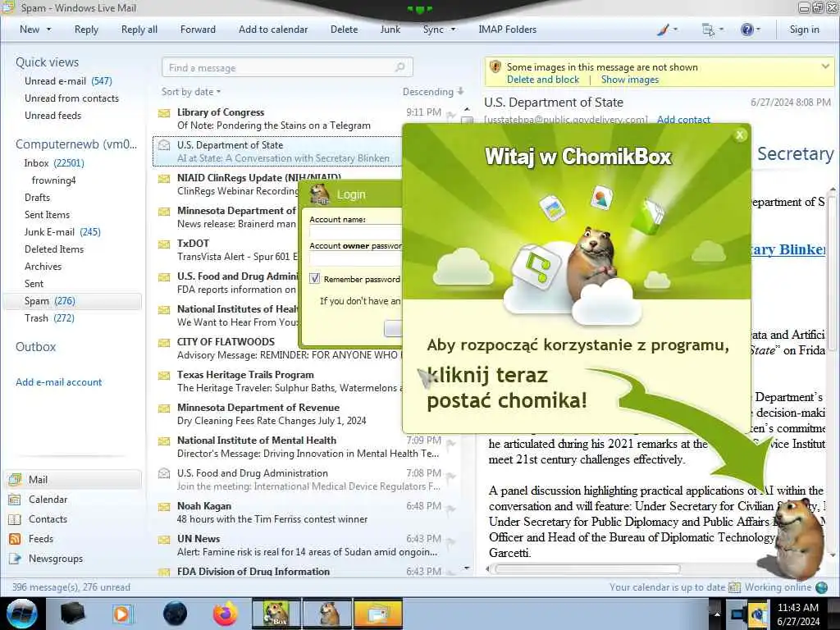Click Junk in the toolbar
The image size is (840, 630).
tap(390, 30)
